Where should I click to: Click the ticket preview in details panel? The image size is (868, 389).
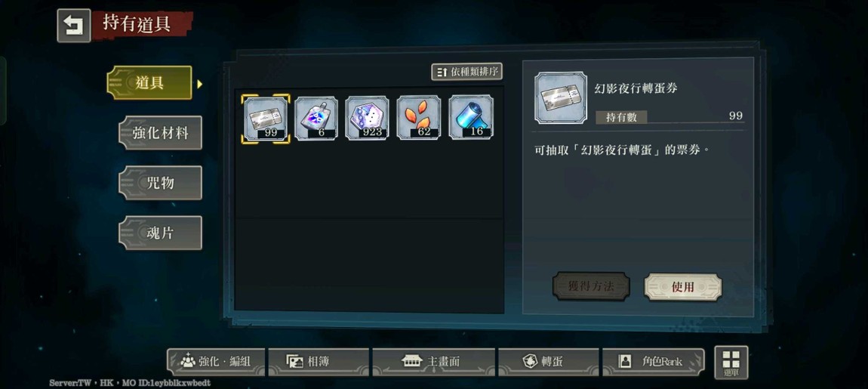(561, 97)
